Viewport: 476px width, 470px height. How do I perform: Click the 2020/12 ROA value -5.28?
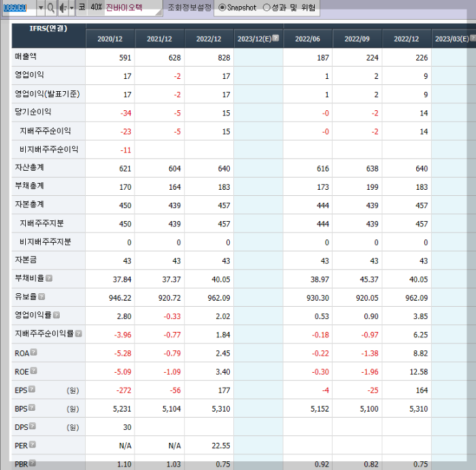(122, 354)
